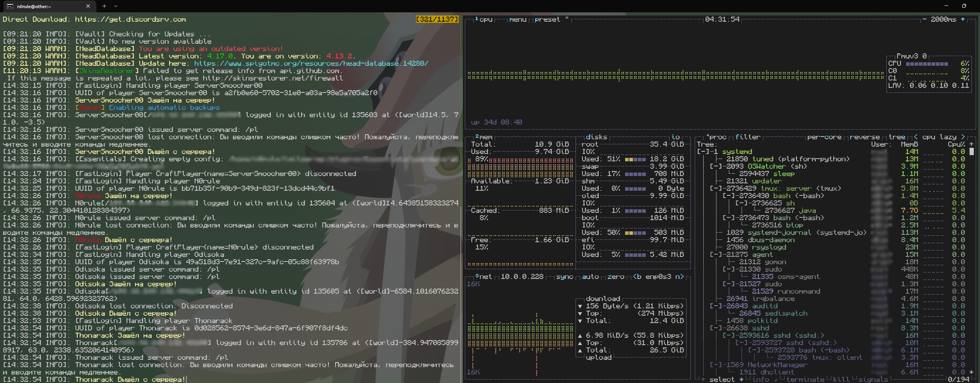980x383 pixels.
Task: Toggle the proc box in btop
Action: tap(716, 137)
